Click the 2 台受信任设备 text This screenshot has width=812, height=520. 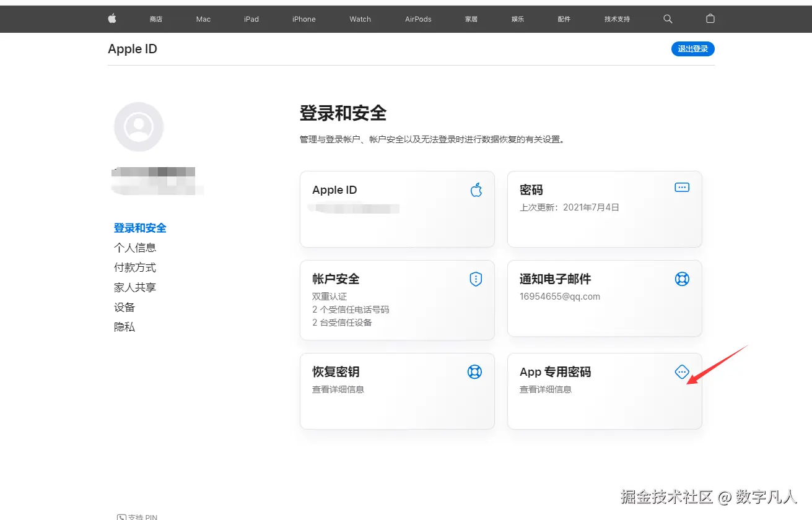click(342, 323)
